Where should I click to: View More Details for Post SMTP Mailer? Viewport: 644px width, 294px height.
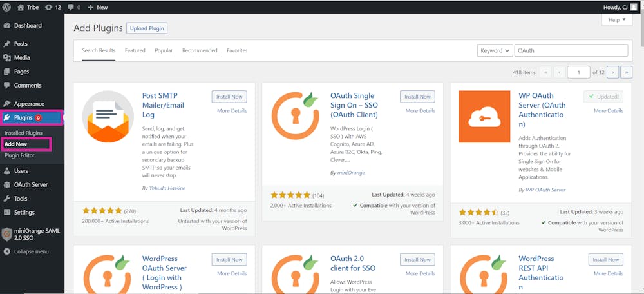pyautogui.click(x=232, y=111)
